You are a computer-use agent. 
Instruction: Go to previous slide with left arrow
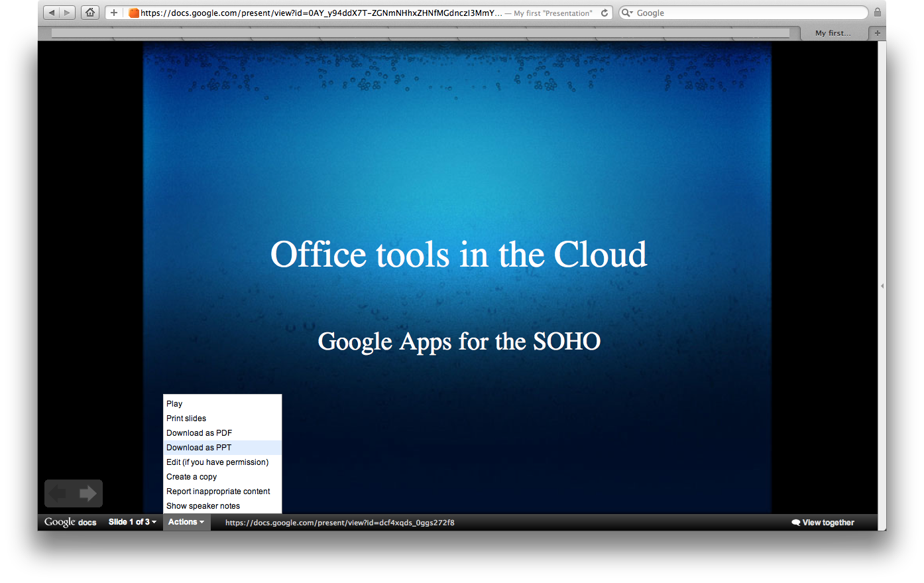point(58,493)
